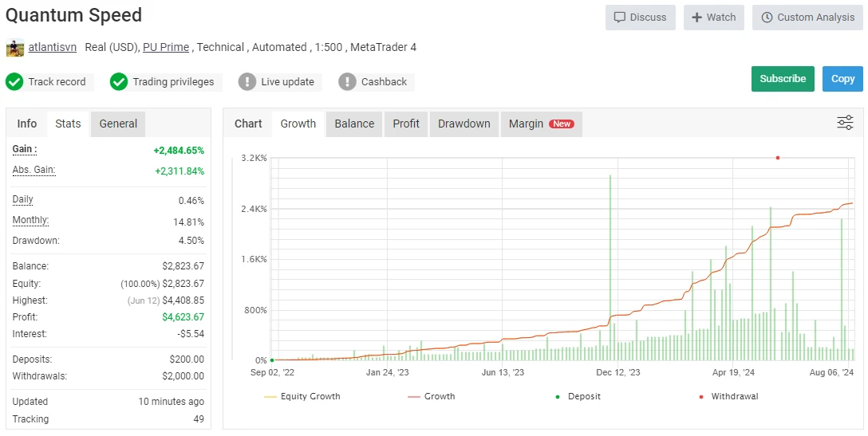Switch to the General tab
Viewport: 868px width, 436px height.
[118, 124]
